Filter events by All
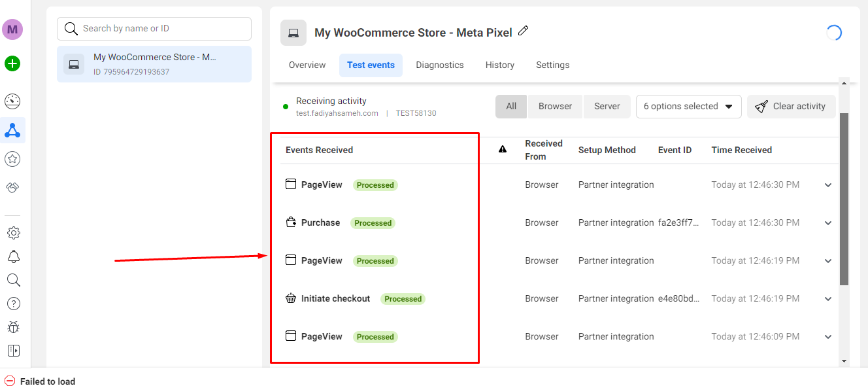 tap(511, 106)
